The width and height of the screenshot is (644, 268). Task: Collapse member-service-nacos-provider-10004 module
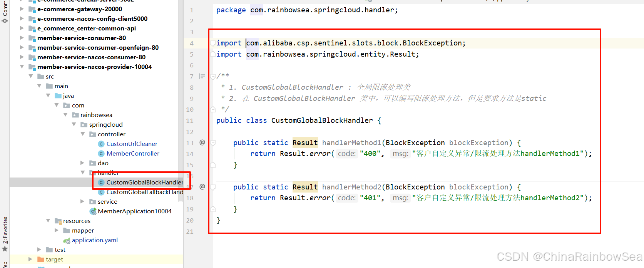pyautogui.click(x=22, y=67)
